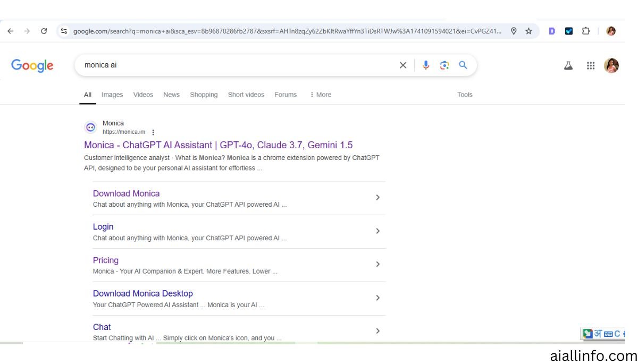
Task: Switch to the Videos tab
Action: click(143, 95)
